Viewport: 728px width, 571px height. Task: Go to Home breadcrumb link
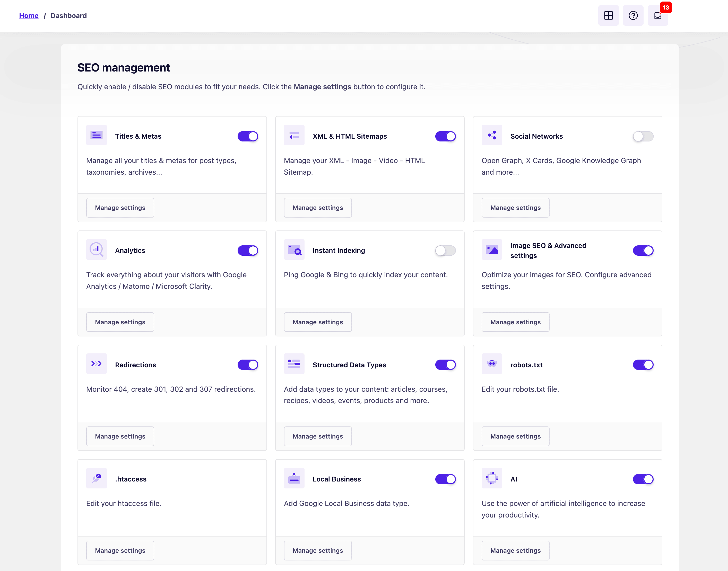click(29, 16)
